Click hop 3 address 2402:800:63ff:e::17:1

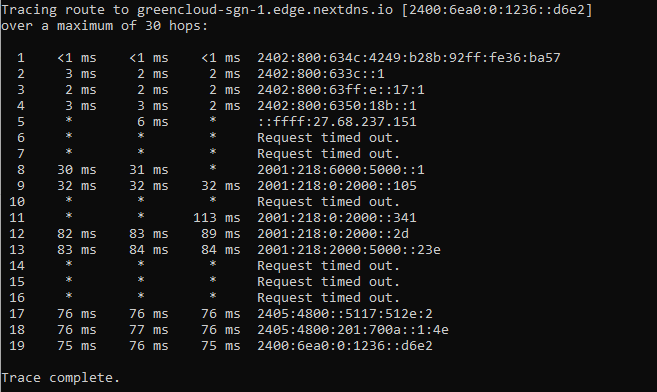[x=341, y=90]
